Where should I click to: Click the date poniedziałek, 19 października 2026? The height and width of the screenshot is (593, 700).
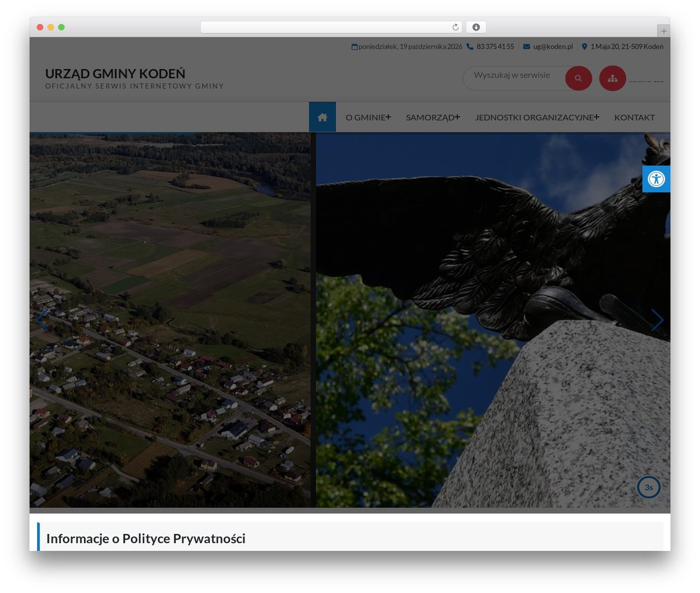click(x=410, y=46)
